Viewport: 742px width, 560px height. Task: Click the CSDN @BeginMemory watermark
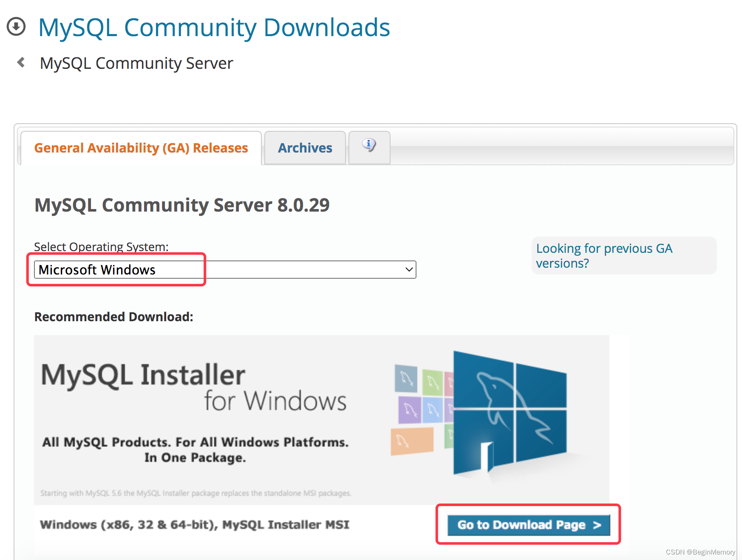[x=700, y=552]
